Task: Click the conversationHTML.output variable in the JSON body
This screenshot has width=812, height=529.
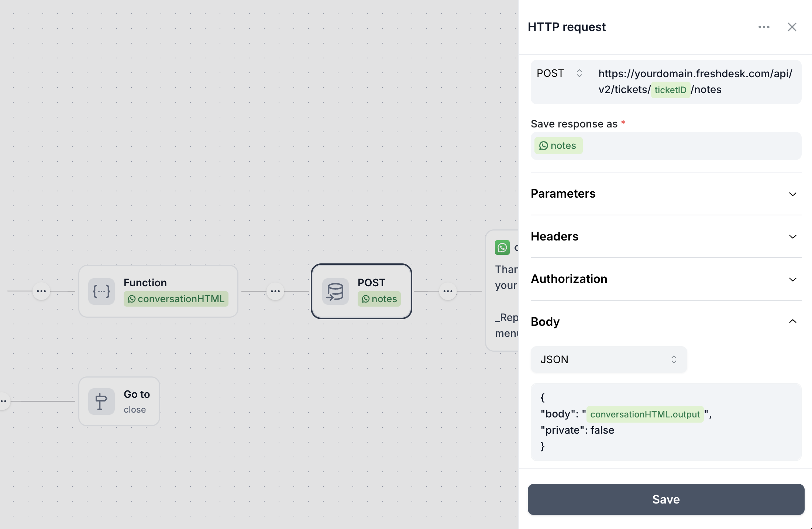Action: coord(644,414)
